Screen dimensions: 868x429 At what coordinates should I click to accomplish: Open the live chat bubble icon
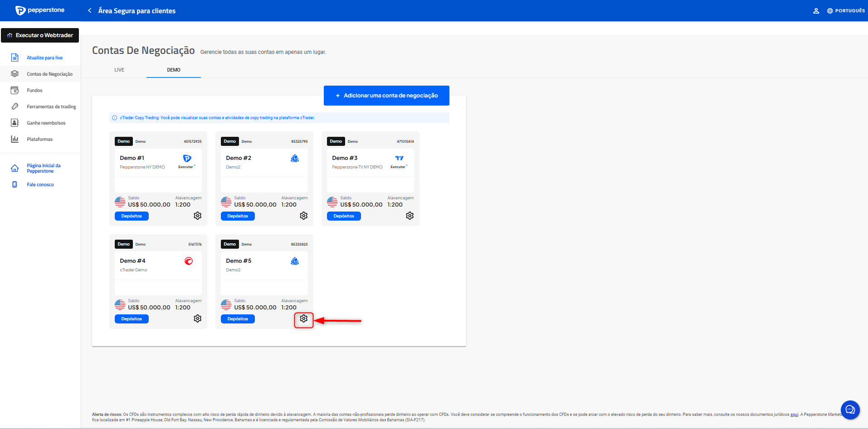(850, 410)
